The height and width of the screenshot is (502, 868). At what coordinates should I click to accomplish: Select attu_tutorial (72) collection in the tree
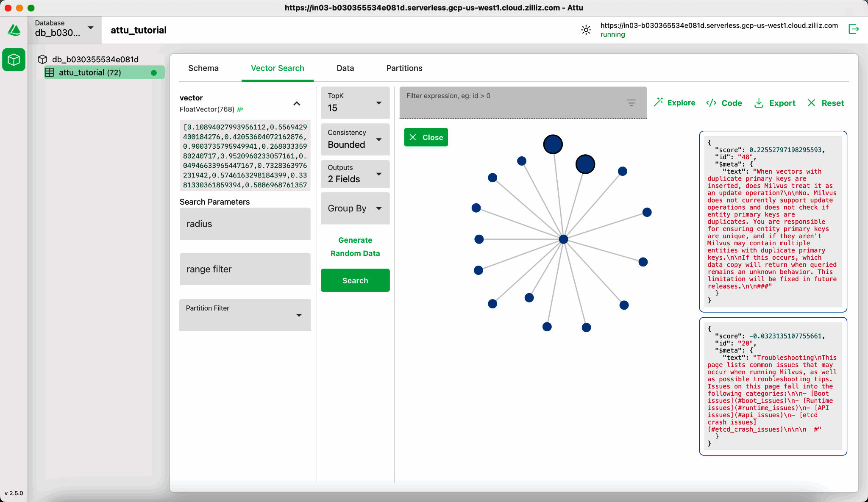pyautogui.click(x=90, y=72)
